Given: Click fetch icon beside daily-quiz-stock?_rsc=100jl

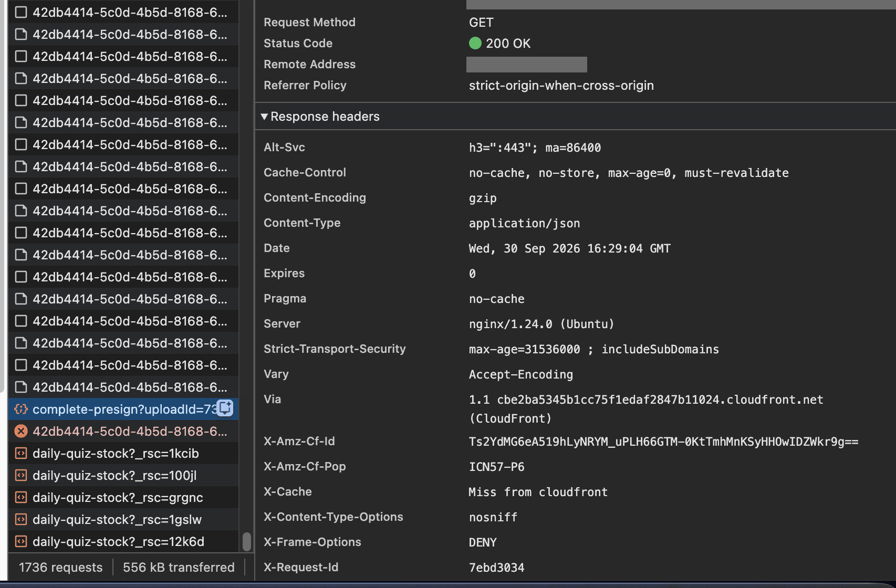Looking at the screenshot, I should pyautogui.click(x=21, y=475).
